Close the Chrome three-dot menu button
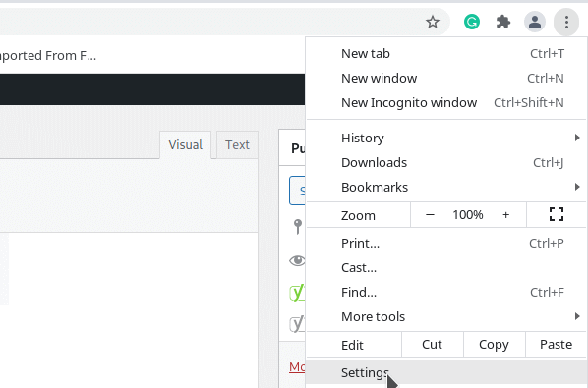 pyautogui.click(x=566, y=22)
